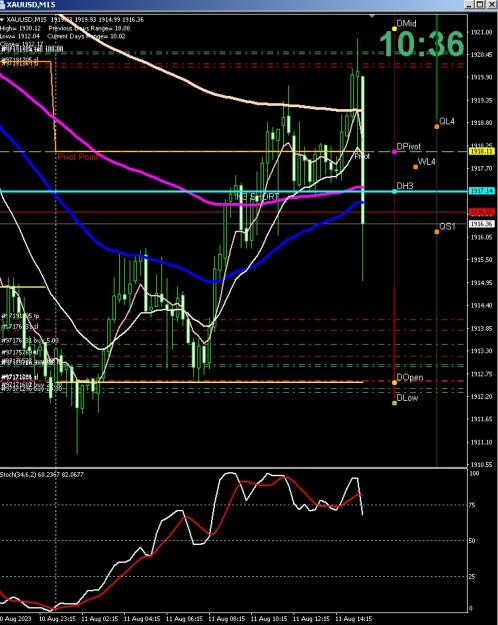498x625 pixels.
Task: Click the 11 Aug 04:15 time axis label
Action: [x=142, y=619]
